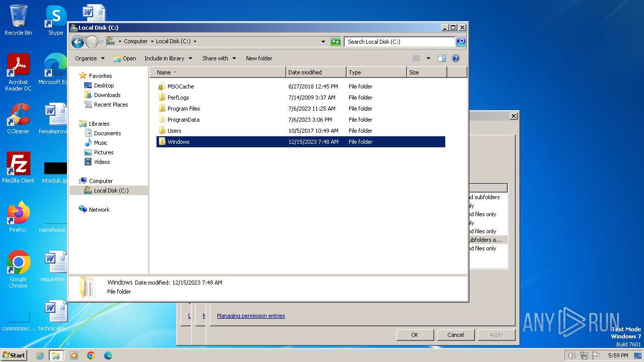
Task: Click the Back navigation arrow in Explorer
Action: point(77,42)
